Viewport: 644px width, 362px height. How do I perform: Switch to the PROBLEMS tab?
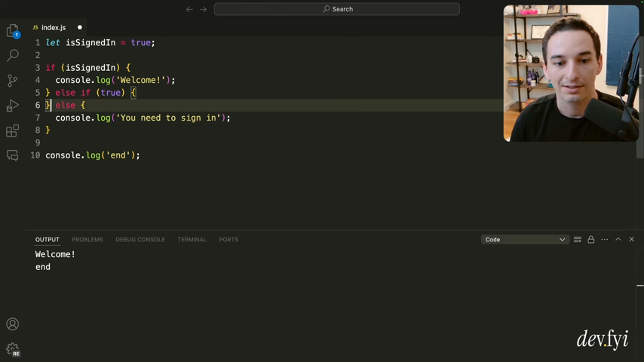tap(87, 240)
